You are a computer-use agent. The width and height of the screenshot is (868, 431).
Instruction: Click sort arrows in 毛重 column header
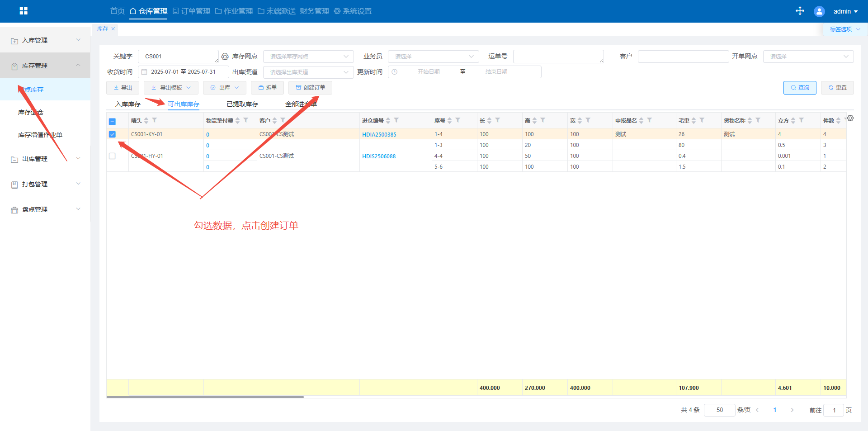click(694, 121)
